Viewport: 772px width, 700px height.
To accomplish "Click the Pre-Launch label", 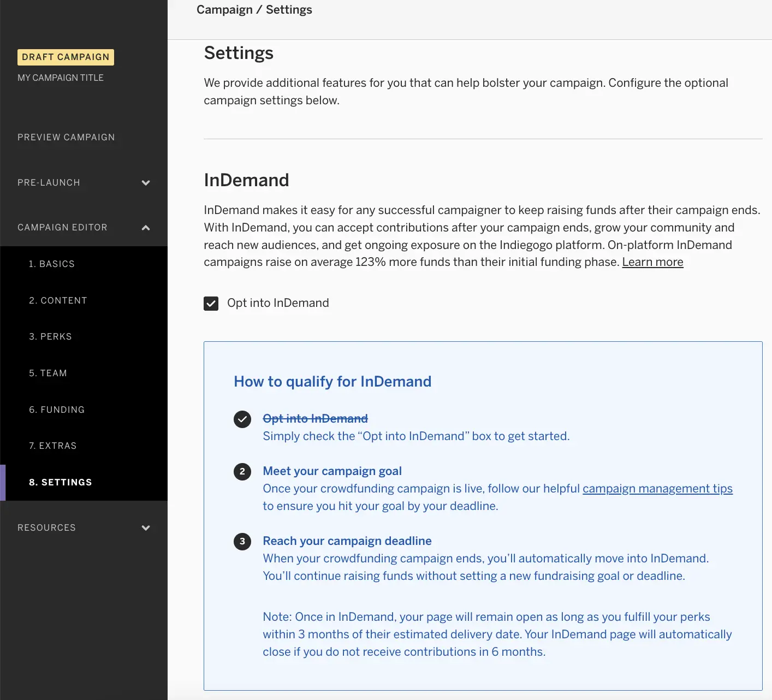I will (x=49, y=182).
